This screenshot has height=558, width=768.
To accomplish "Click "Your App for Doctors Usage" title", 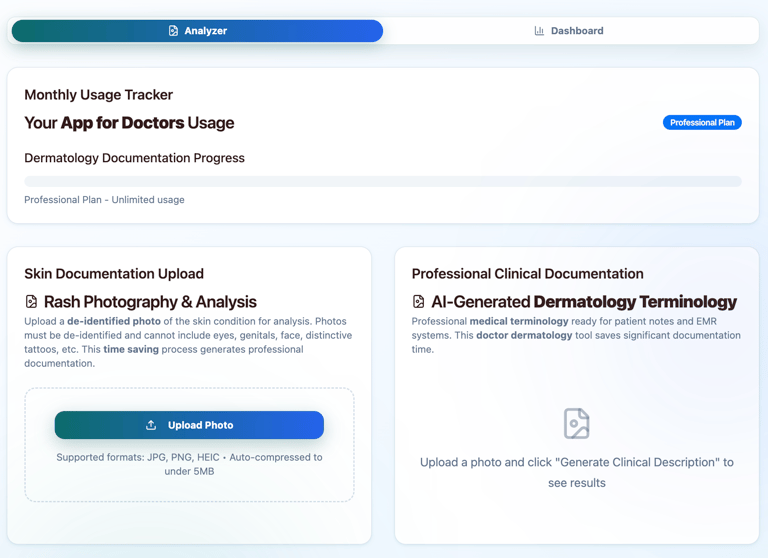I will (129, 122).
